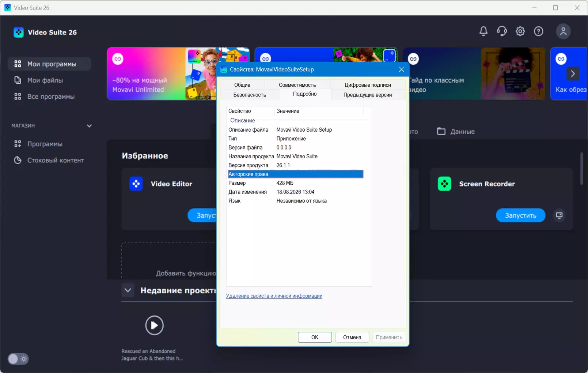The image size is (588, 373).
Task: Switch to the Цифровые подписи tab
Action: (368, 85)
